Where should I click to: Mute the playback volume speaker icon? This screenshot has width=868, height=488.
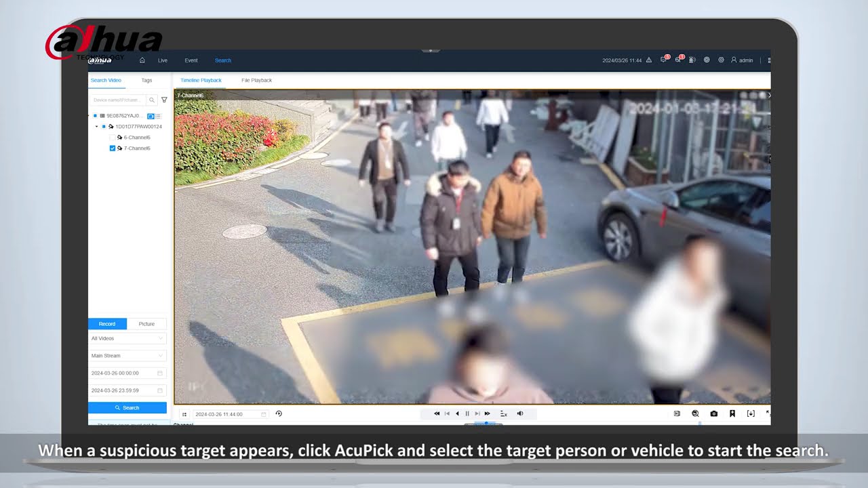(520, 413)
